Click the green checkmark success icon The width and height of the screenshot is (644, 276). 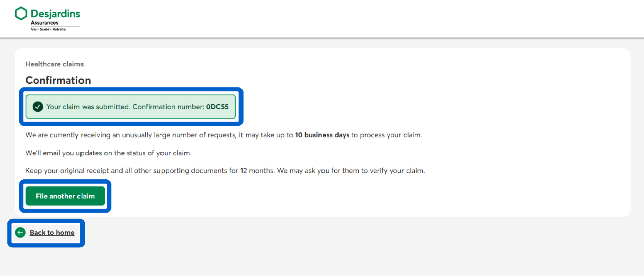point(37,107)
